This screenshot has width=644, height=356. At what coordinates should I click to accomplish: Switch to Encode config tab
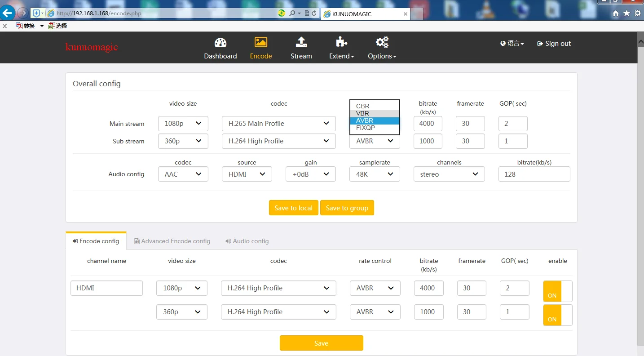[x=96, y=241]
